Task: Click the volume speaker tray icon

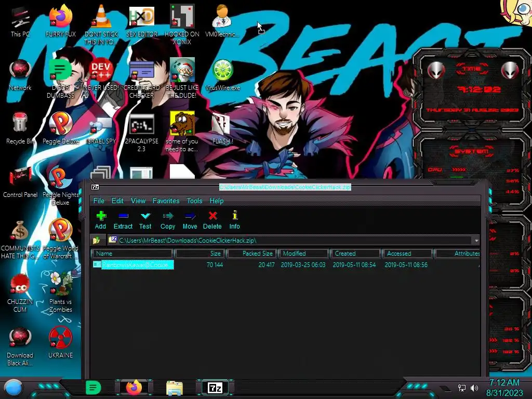Action: pyautogui.click(x=474, y=388)
